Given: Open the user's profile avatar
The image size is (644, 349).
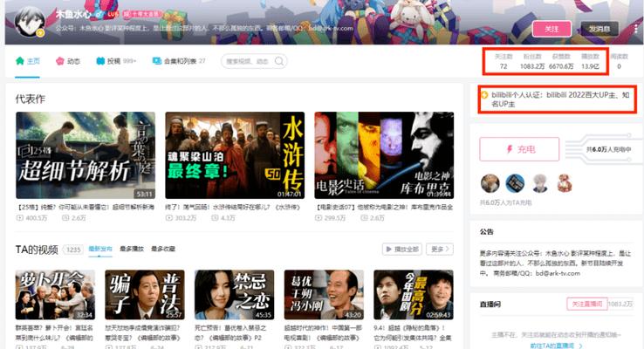Looking at the screenshot, I should pos(29,21).
